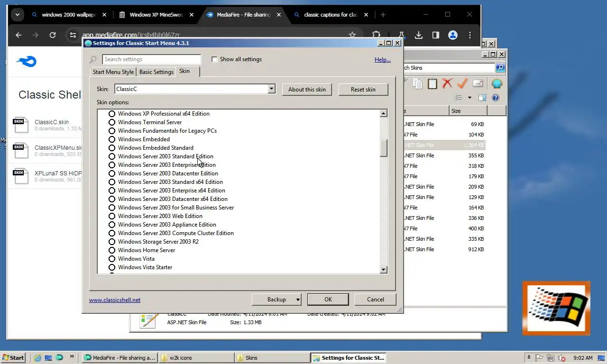Screen dimensions: 607x364
Task: Expand hidden tray icons chevron
Action: (x=529, y=358)
